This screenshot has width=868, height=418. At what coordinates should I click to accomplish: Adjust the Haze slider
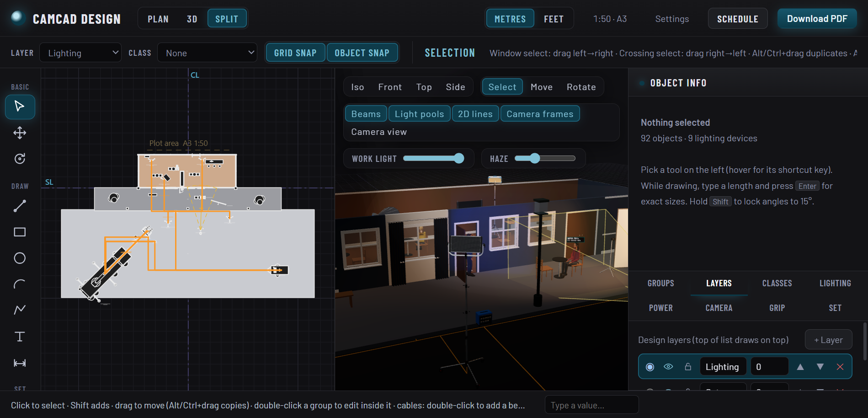[545, 158]
